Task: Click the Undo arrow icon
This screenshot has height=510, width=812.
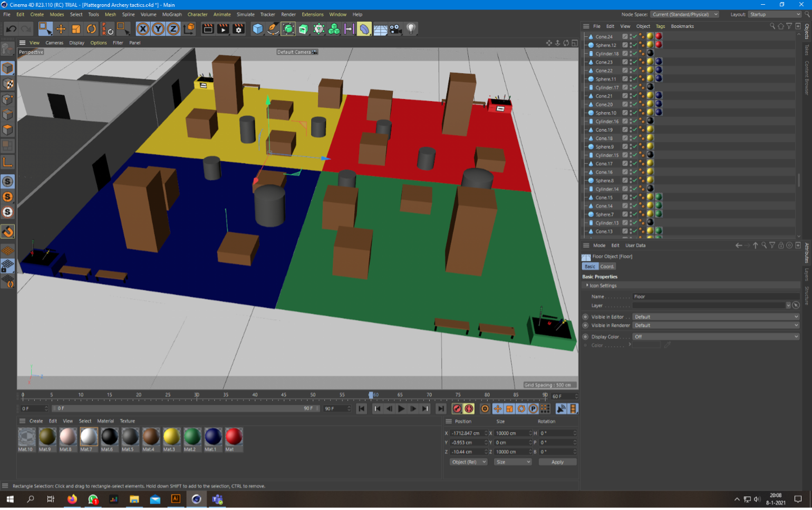Action: click(x=11, y=29)
